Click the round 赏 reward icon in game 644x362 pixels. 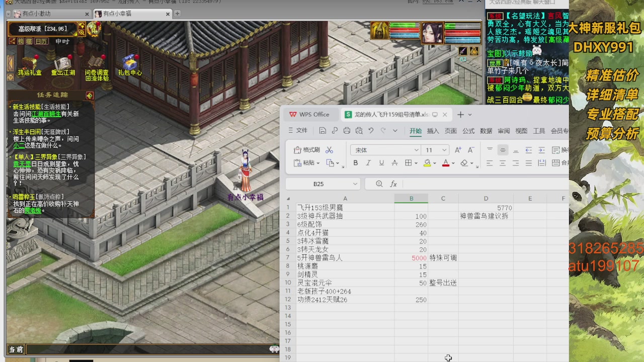94,29
